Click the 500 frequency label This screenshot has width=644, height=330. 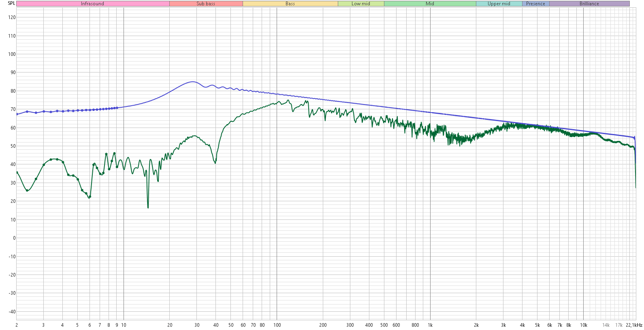384,325
